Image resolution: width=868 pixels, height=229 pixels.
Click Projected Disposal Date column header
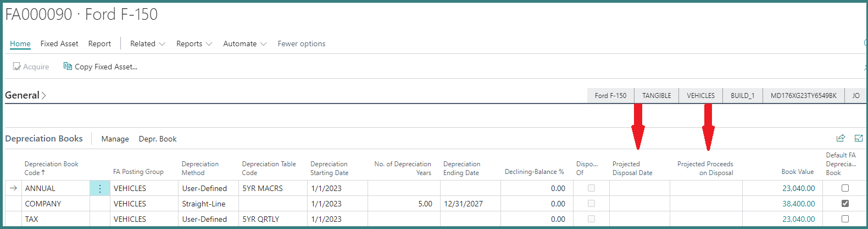[632, 168]
